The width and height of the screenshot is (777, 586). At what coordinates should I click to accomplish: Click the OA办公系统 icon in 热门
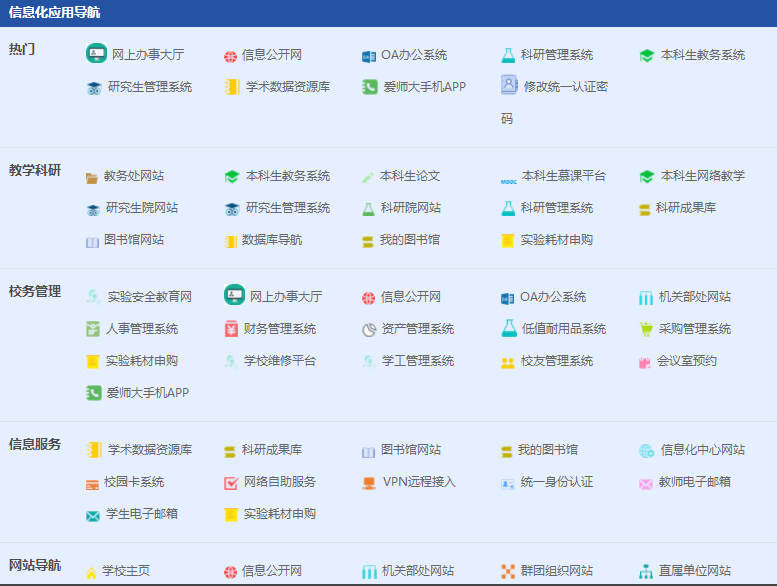point(369,56)
